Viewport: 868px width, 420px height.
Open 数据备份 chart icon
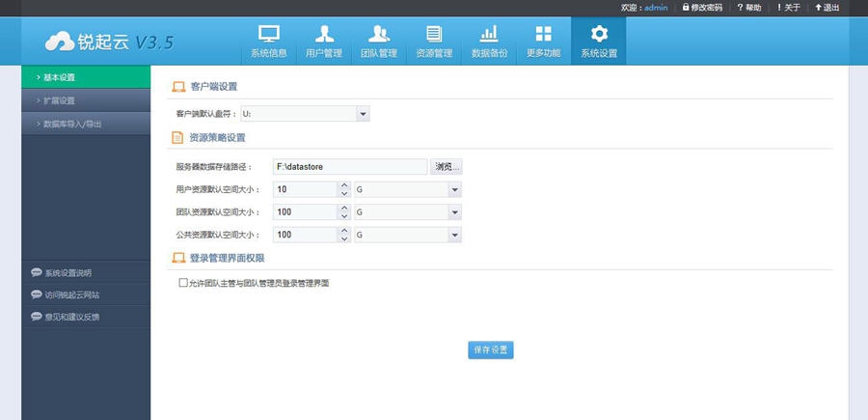point(489,34)
